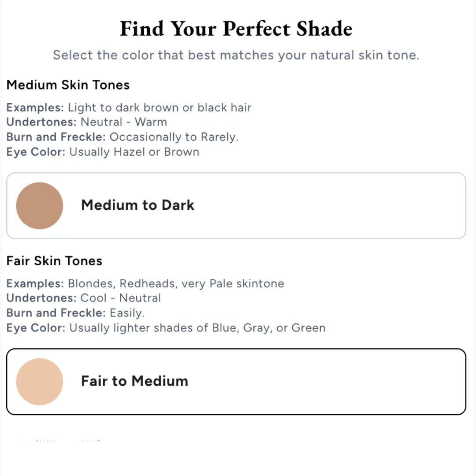The width and height of the screenshot is (476, 476).
Task: Click the "lighter shades of Blue, Gray, or Green" line
Action: 166,328
